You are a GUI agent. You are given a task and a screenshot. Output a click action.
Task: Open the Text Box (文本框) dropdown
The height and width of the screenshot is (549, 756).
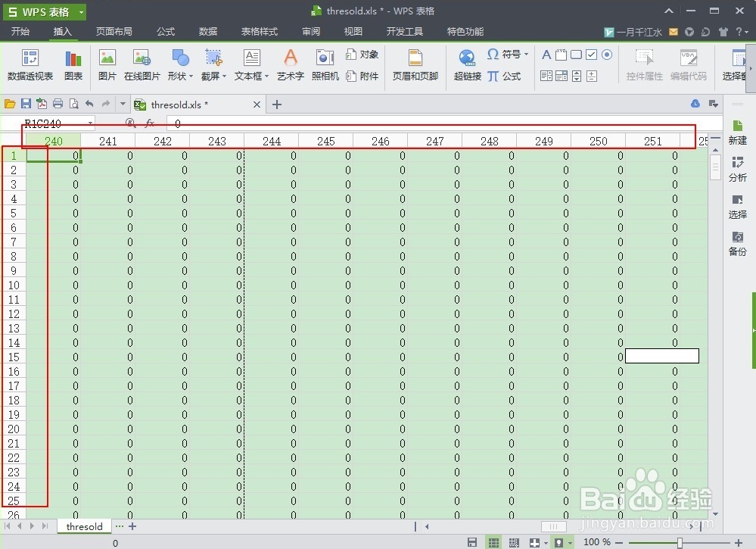click(x=252, y=64)
